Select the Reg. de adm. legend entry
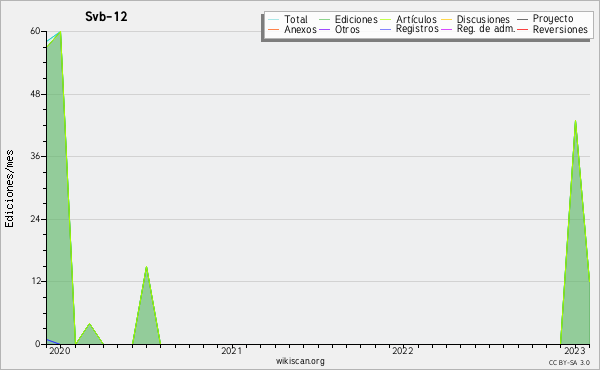This screenshot has height=370, width=600. coord(486,29)
